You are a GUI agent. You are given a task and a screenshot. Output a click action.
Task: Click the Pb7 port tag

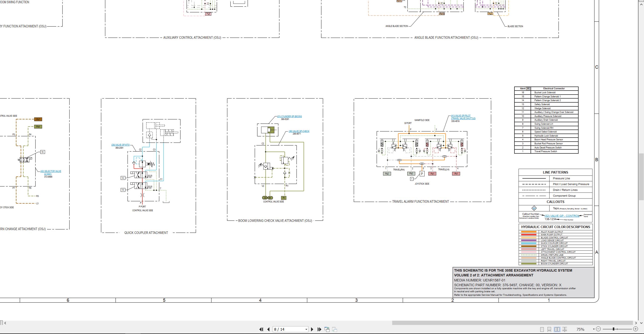click(x=38, y=119)
